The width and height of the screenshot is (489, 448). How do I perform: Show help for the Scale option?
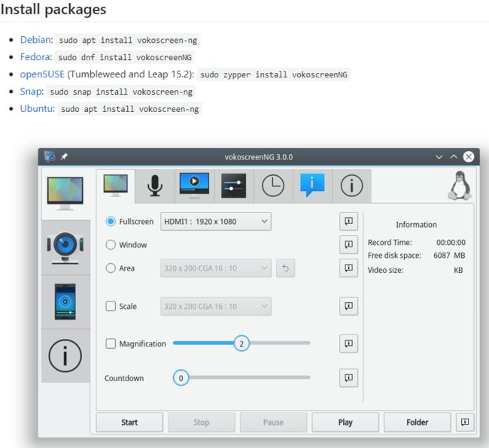coord(348,306)
